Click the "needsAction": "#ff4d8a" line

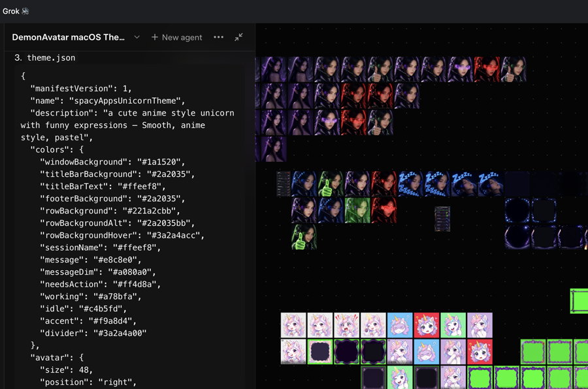100,285
